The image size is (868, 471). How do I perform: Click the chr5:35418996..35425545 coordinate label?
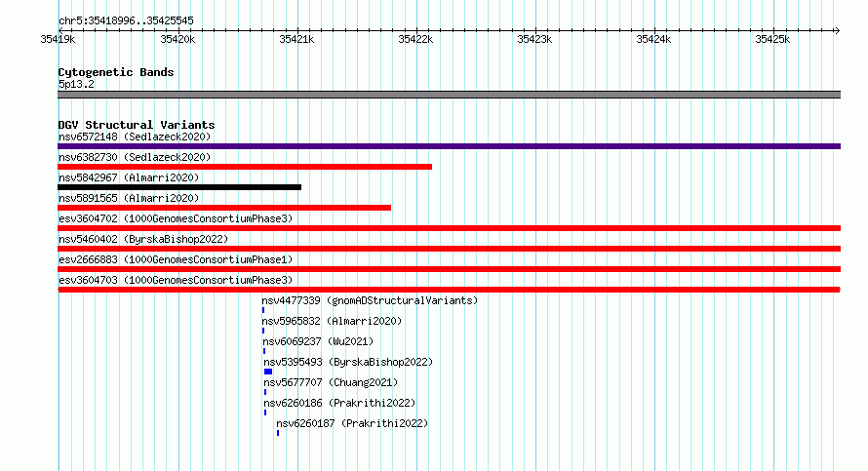(x=126, y=20)
